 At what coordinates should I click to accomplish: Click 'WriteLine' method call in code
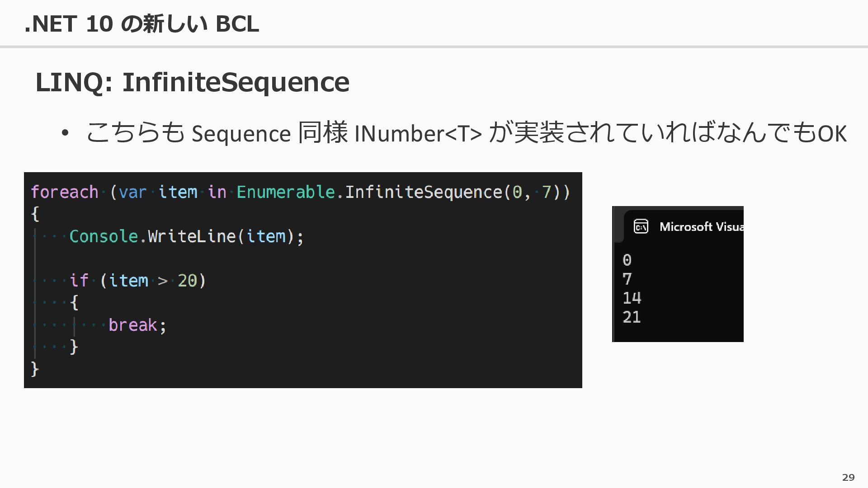pos(192,236)
